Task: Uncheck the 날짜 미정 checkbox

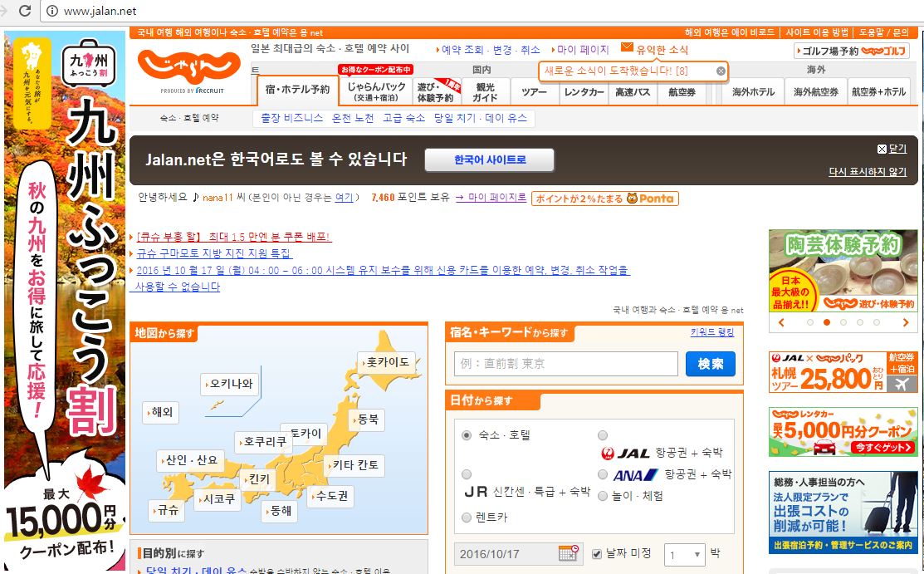Action: (x=596, y=553)
